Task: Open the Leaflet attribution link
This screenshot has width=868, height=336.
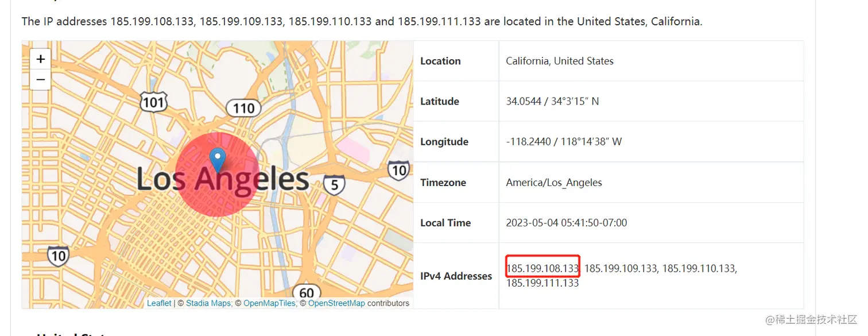Action: click(x=159, y=303)
